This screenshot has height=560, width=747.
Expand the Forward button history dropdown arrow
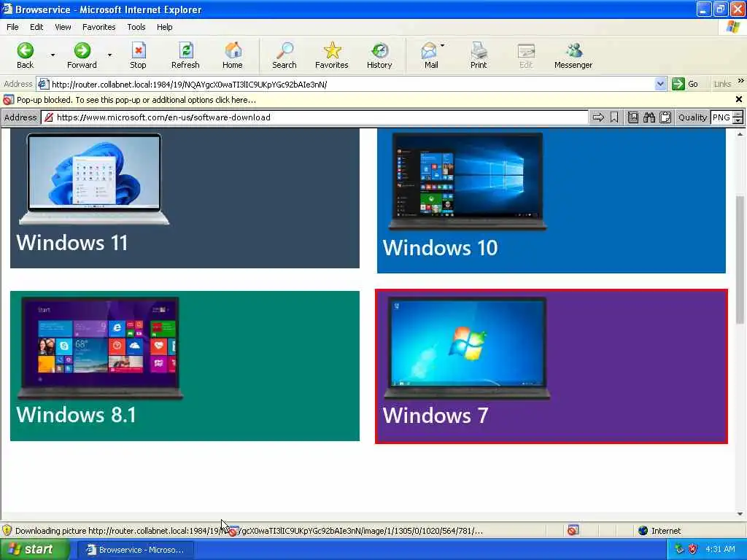[x=109, y=55]
